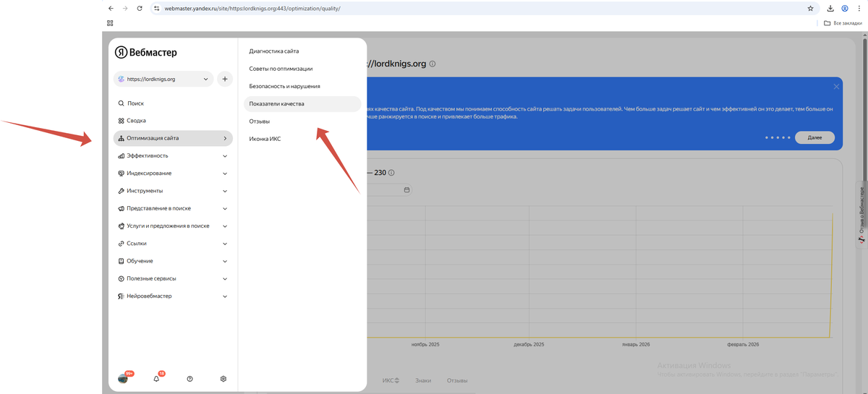Screen dimensions: 868x394
Task: Open the help question mark icon
Action: 190,378
